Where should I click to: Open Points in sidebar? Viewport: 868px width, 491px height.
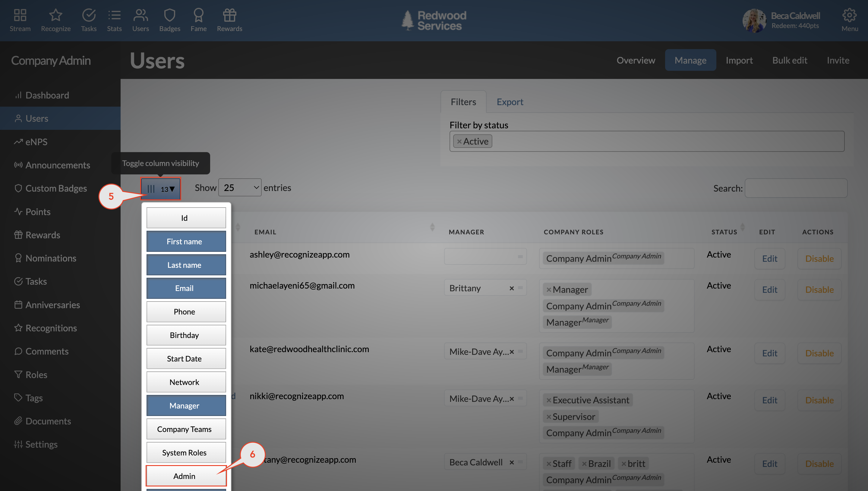click(60, 212)
